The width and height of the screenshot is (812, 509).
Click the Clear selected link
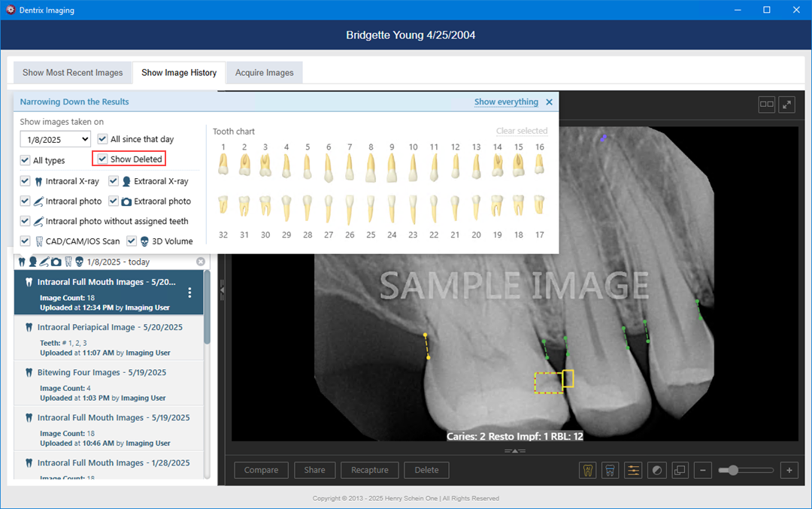pyautogui.click(x=522, y=131)
